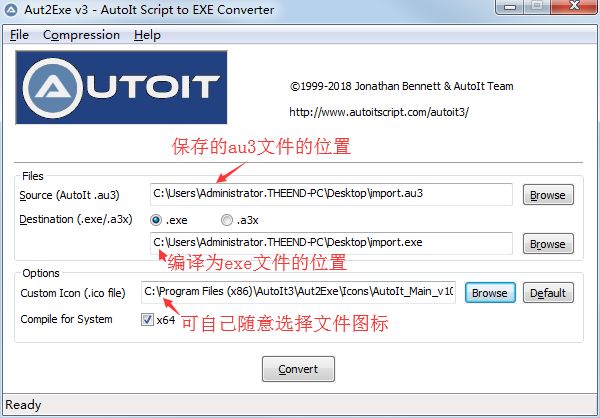Click the autoitscript.com URL text
600x418 pixels.
tap(379, 112)
